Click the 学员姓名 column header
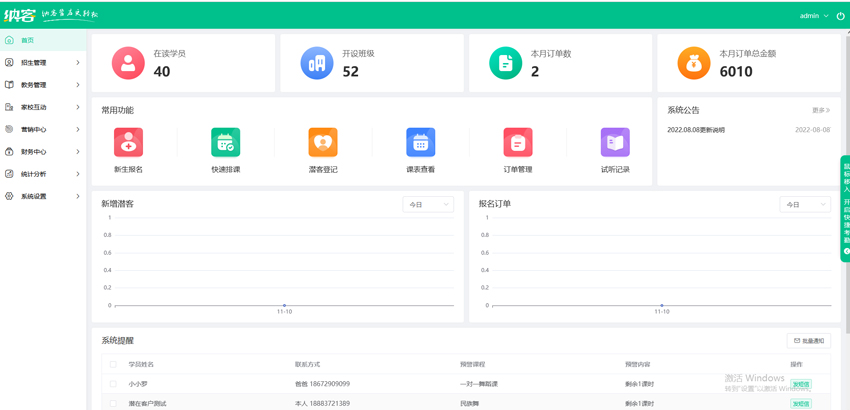This screenshot has width=850, height=410. 141,364
